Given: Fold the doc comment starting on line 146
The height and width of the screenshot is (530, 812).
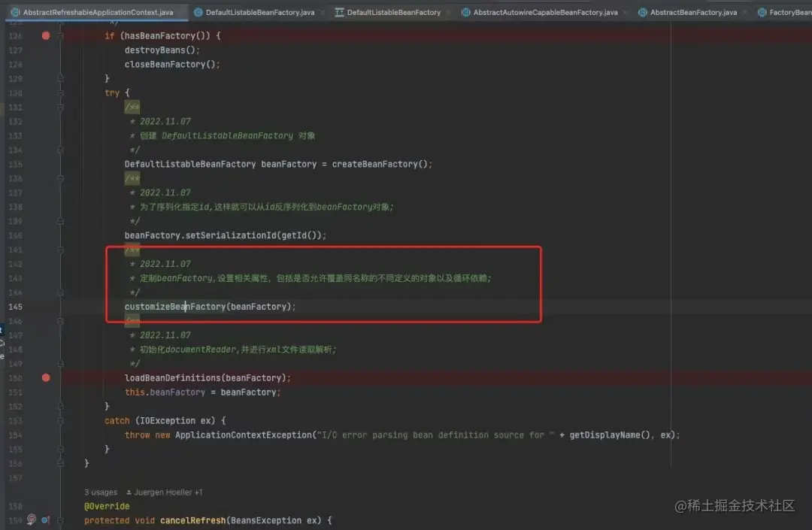Looking at the screenshot, I should 61,321.
